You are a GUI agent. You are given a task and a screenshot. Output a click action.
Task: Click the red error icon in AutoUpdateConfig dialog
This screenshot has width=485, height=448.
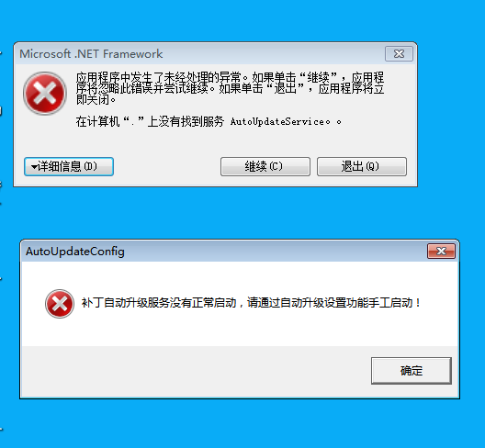pyautogui.click(x=60, y=304)
